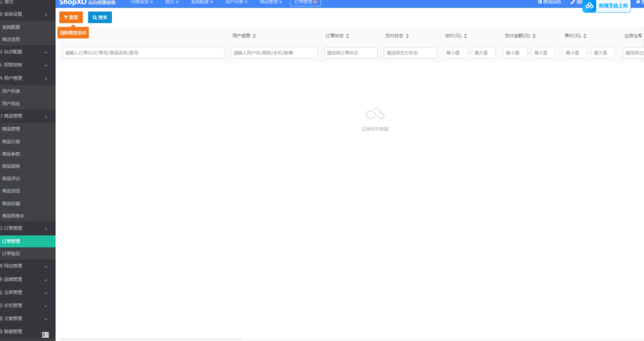Screen dimensions: 644x341
Task: Toggle 夜间深色 night mode
Action: click(x=550, y=2)
